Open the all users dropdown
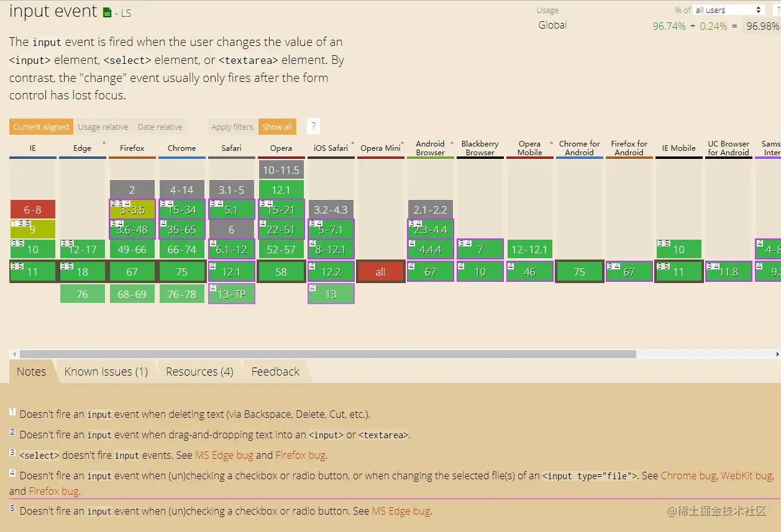 pyautogui.click(x=728, y=9)
